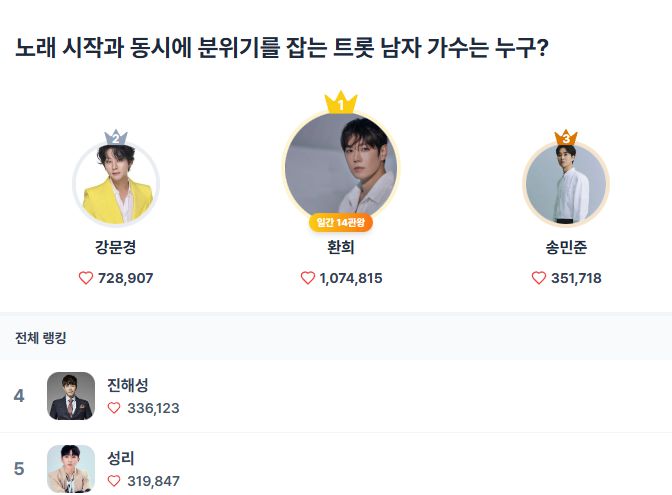Click heart icon beside 성리's votes
Screen dimensions: 672x495
point(114,481)
